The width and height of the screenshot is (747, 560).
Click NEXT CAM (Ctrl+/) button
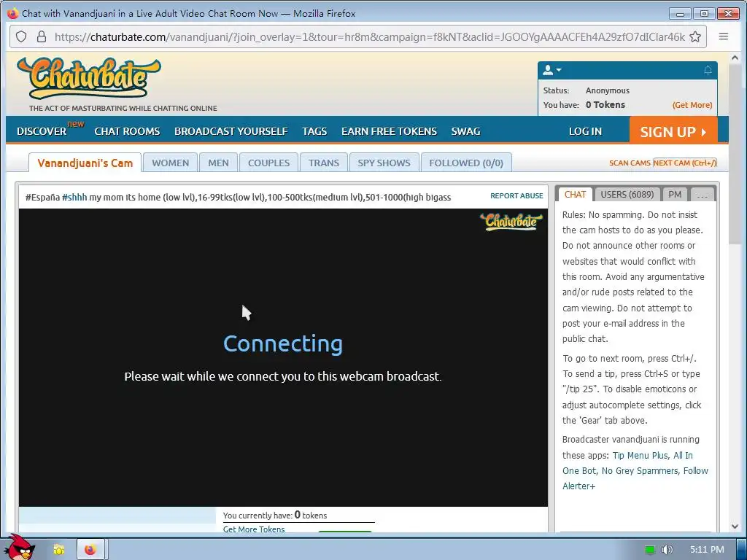[684, 163]
